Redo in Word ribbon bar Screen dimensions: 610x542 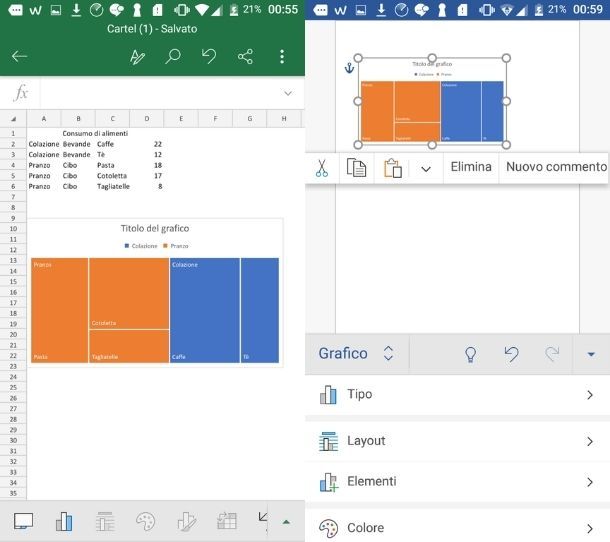point(552,354)
